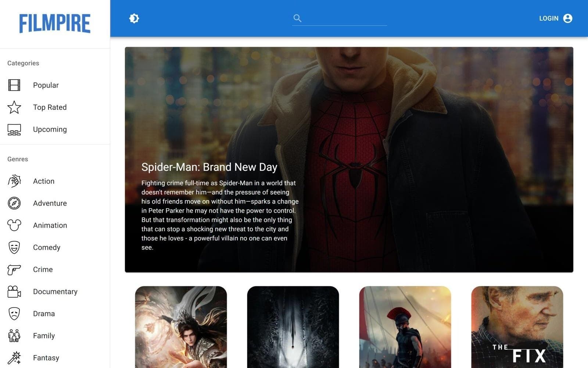Click the account profile icon beside LOGIN
Image resolution: width=588 pixels, height=368 pixels.
coord(568,18)
